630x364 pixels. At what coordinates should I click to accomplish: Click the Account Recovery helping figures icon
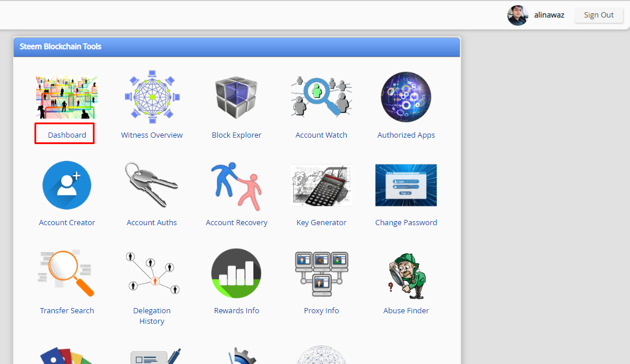[x=236, y=186]
